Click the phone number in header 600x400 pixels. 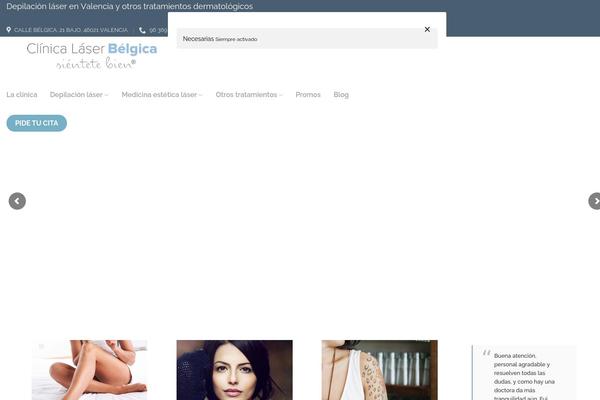[x=158, y=30]
